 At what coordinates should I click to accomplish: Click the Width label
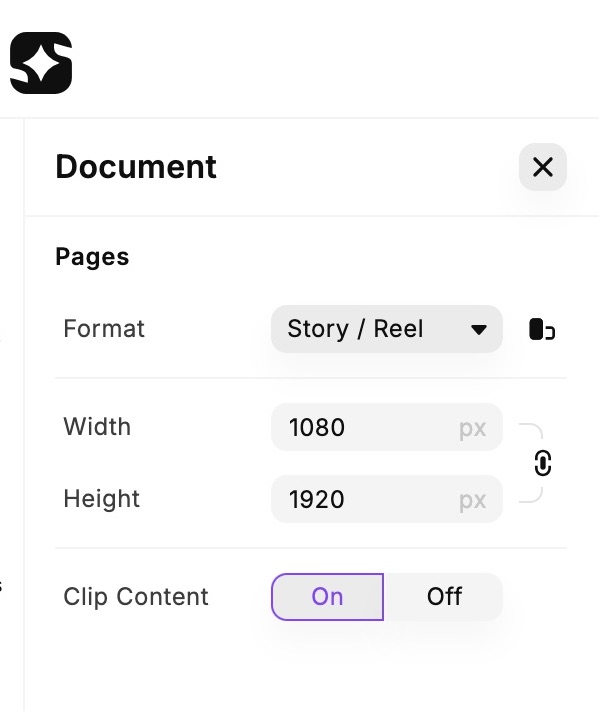pyautogui.click(x=97, y=427)
